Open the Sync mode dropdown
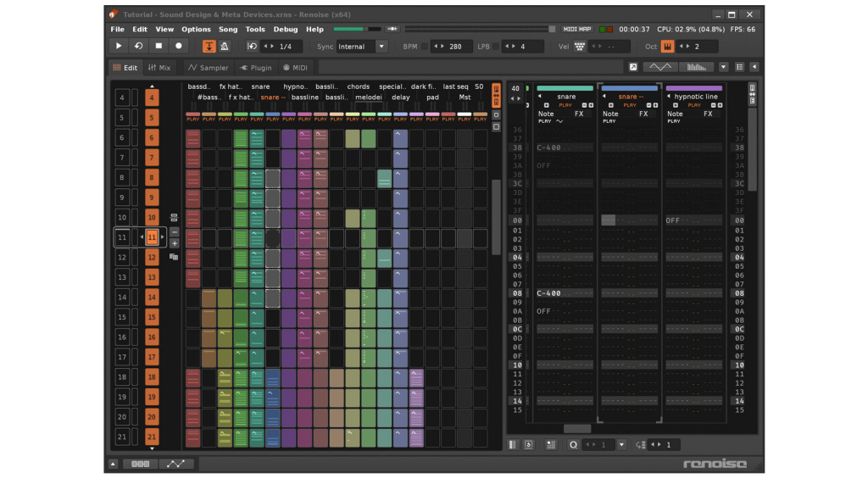The width and height of the screenshot is (868, 479). [x=363, y=47]
